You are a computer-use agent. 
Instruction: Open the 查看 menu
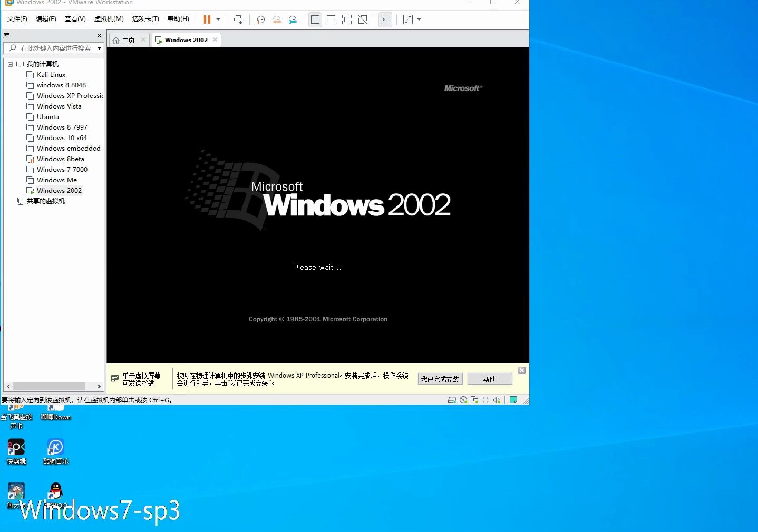point(75,19)
